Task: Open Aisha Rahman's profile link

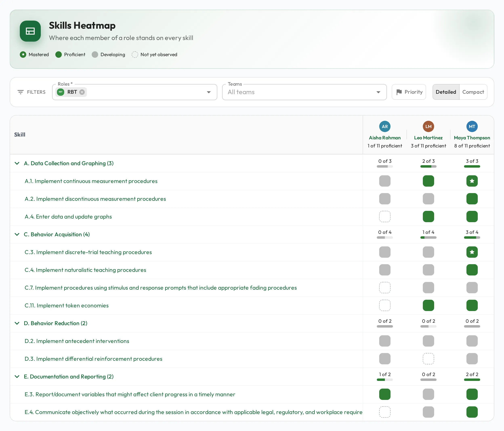Action: pos(385,138)
